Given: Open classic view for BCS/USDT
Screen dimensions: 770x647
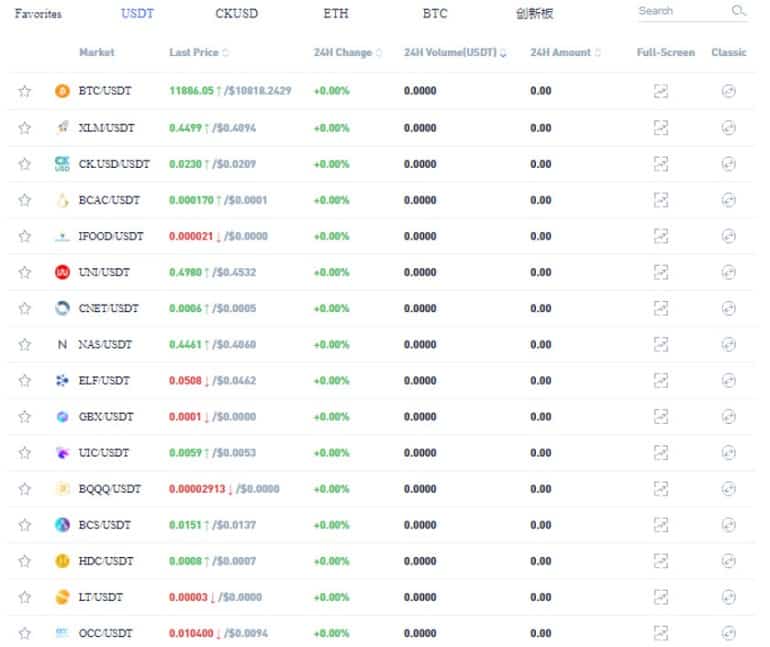Looking at the screenshot, I should 728,525.
